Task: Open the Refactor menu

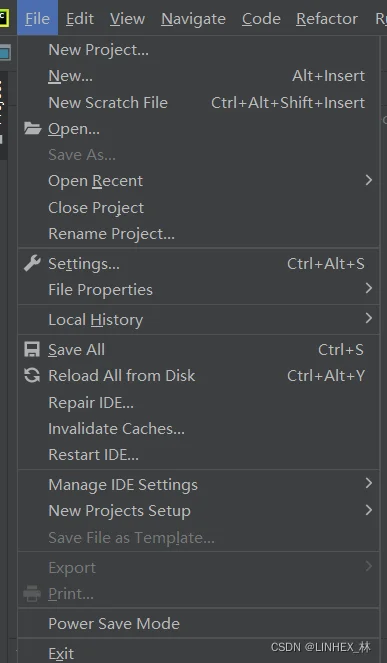Action: tap(327, 19)
